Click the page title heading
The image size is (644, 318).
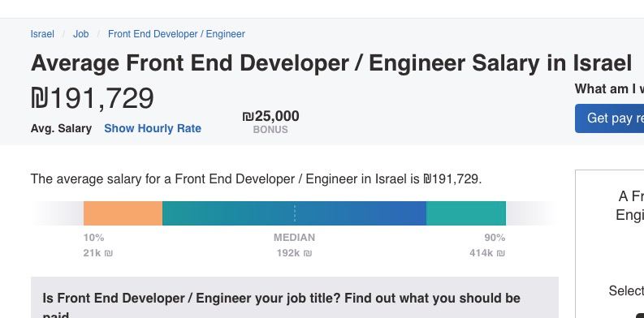coord(331,63)
